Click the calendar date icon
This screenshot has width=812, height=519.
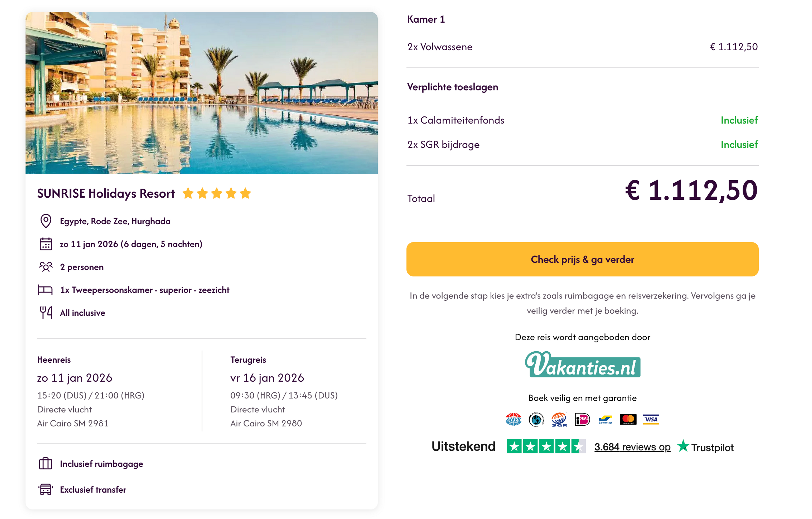[46, 244]
